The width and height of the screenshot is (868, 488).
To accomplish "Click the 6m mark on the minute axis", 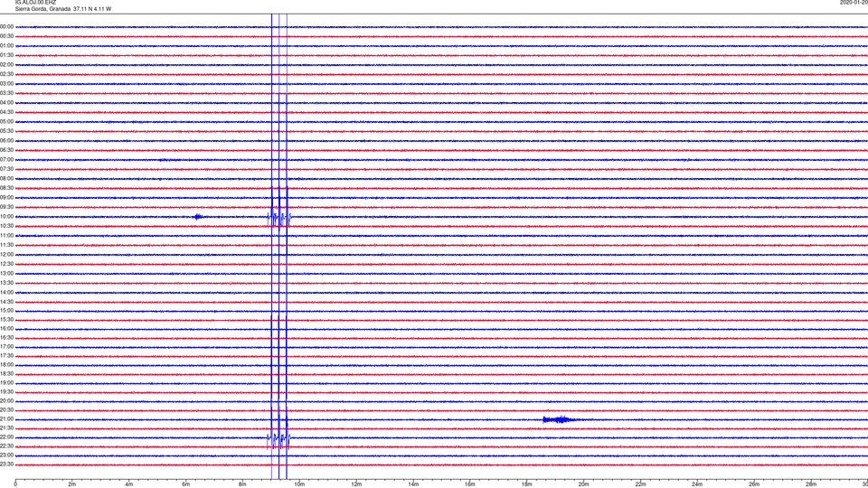I will click(x=186, y=484).
